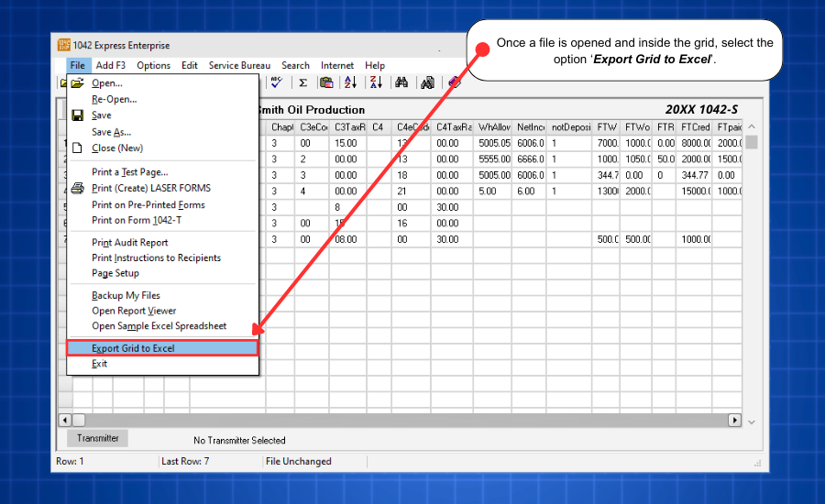Screen dimensions: 825x504
Task: Sort descending with the Z-A icon
Action: [376, 82]
